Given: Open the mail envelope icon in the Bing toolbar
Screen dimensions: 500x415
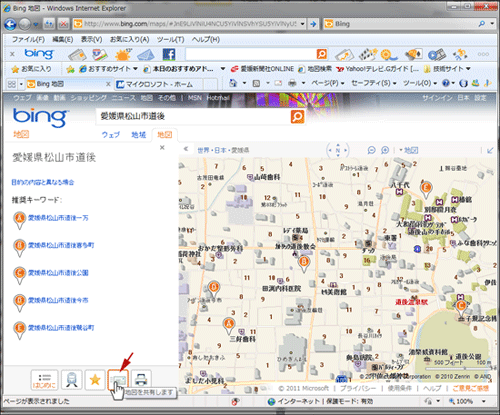Looking at the screenshot, I should tap(146, 54).
